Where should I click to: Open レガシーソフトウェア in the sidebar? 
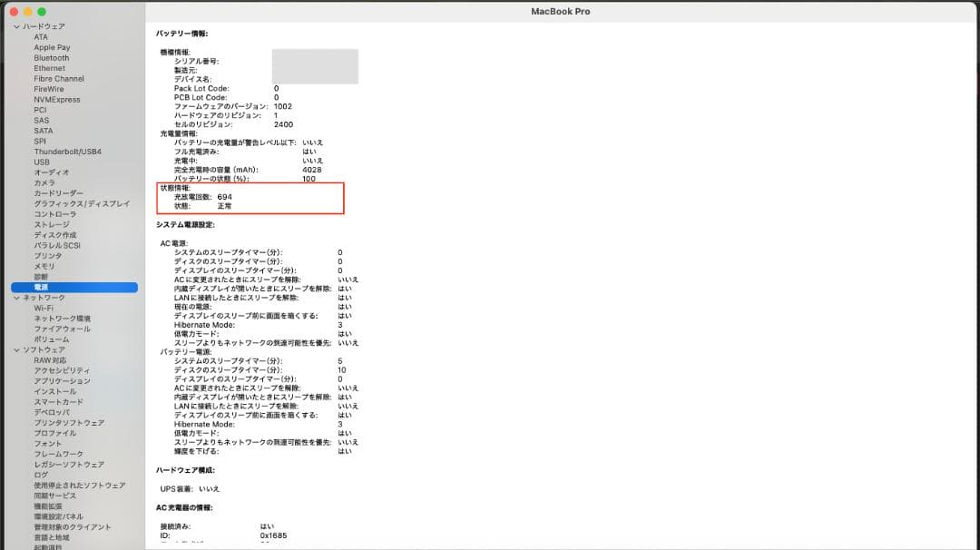click(69, 465)
